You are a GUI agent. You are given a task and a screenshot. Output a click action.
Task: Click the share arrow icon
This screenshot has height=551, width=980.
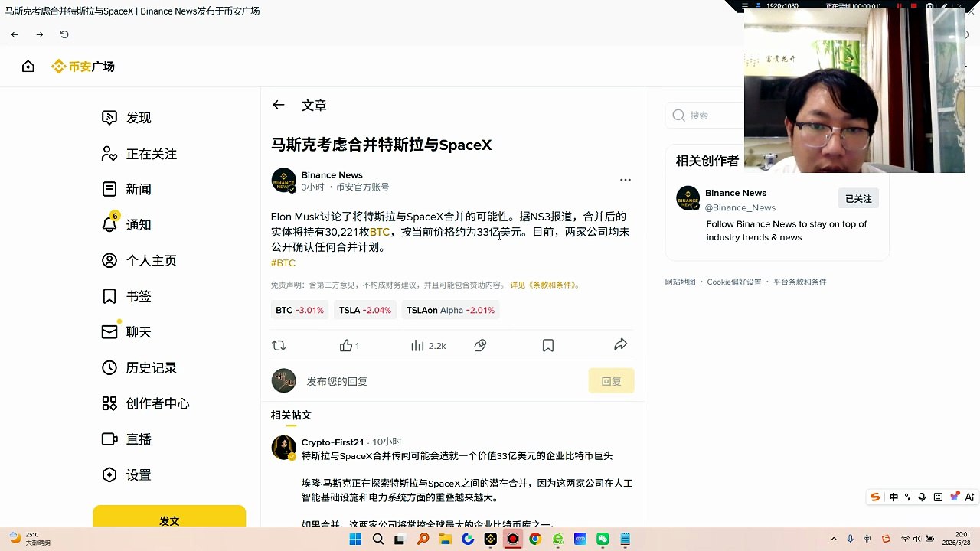point(621,345)
